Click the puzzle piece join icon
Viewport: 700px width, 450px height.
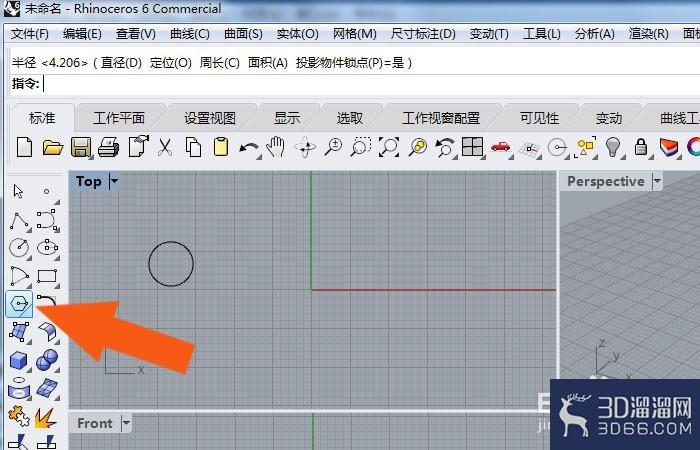tap(19, 416)
